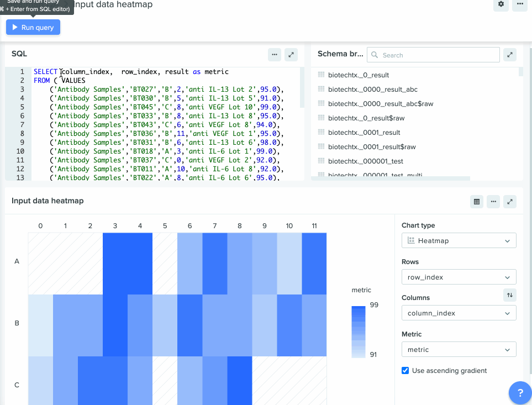Open the SQL panel ellipsis options

point(275,55)
